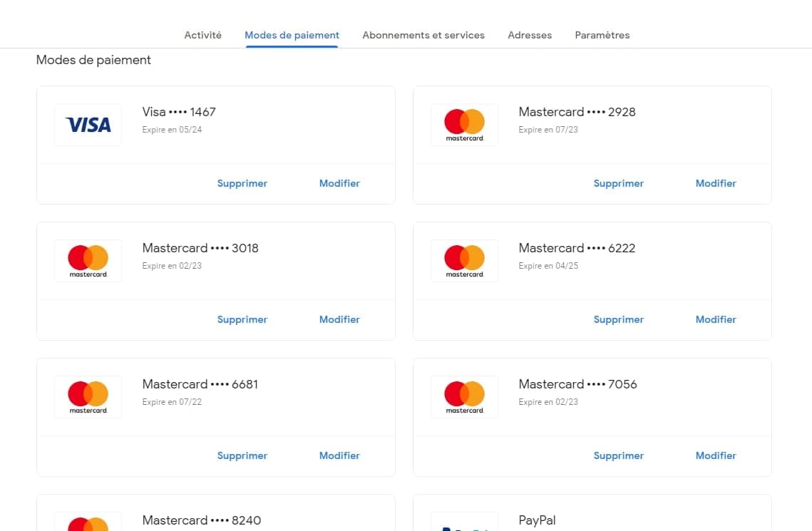The image size is (812, 531).
Task: Click the Mastercard logo next to card 7056
Action: [x=464, y=396]
